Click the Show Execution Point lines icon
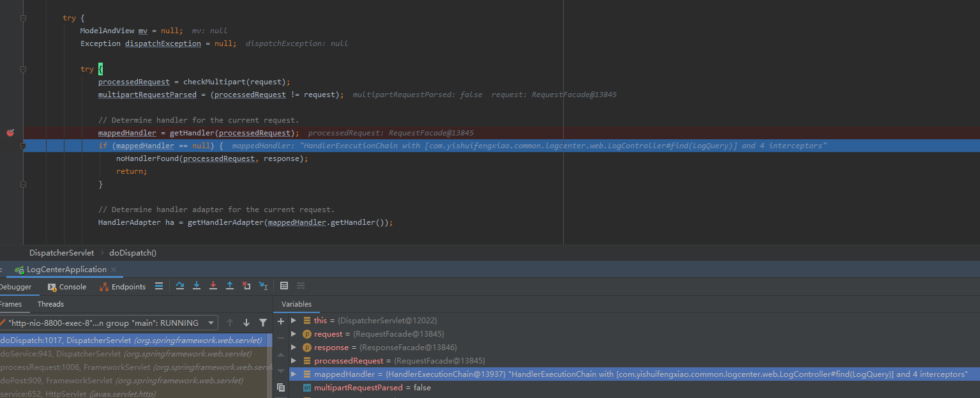This screenshot has width=980, height=398. [159, 286]
